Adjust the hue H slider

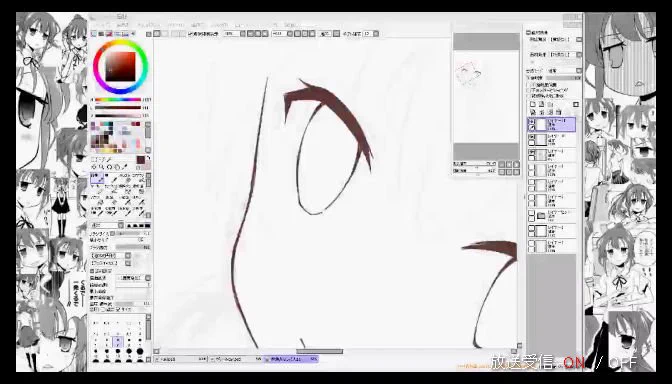[118, 100]
